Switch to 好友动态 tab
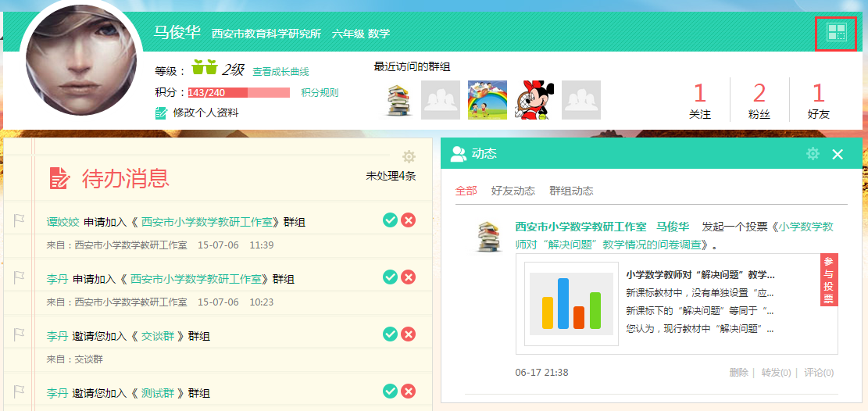The height and width of the screenshot is (411, 868). click(513, 191)
